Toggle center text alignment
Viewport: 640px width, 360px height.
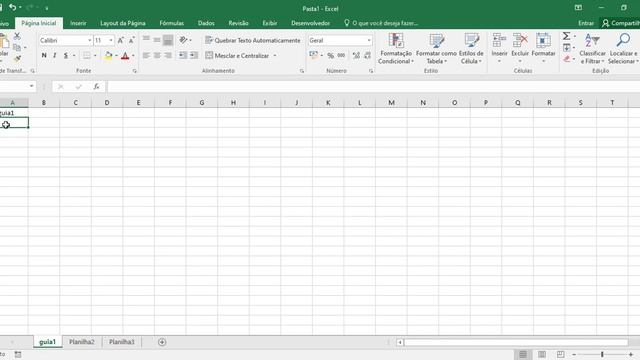click(157, 56)
